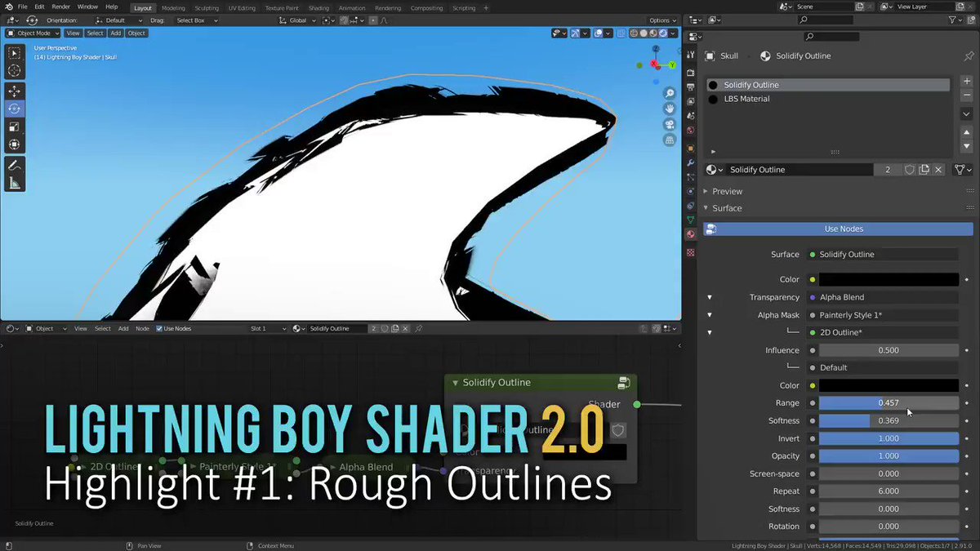Viewport: 980px width, 551px height.
Task: Click the top black Color swatch
Action: click(x=889, y=279)
